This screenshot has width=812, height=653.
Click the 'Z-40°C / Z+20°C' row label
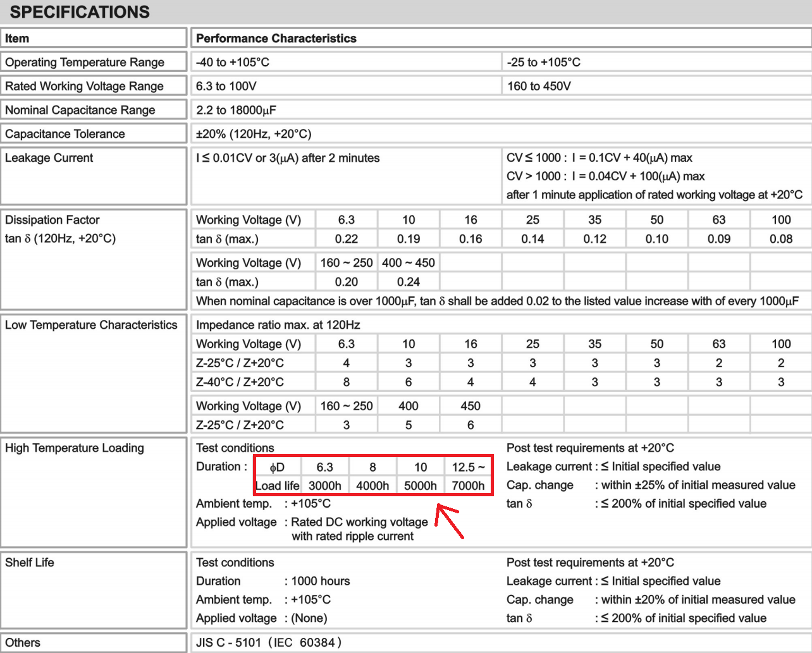pyautogui.click(x=240, y=382)
